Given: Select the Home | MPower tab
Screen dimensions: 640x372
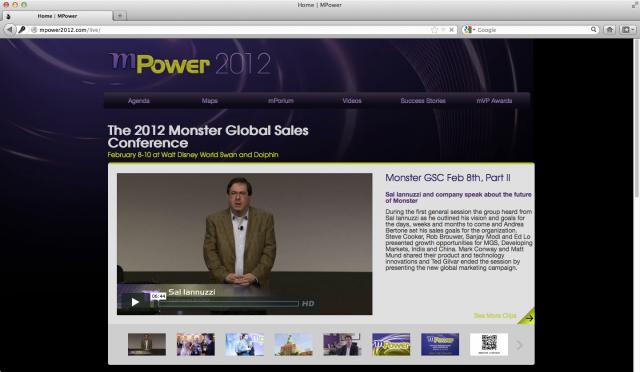Looking at the screenshot, I should pos(57,16).
